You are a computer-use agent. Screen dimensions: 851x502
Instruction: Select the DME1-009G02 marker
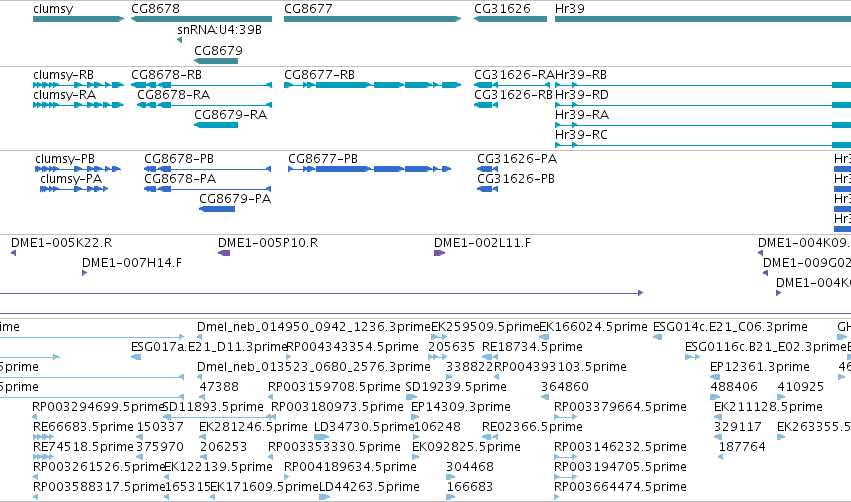(765, 273)
